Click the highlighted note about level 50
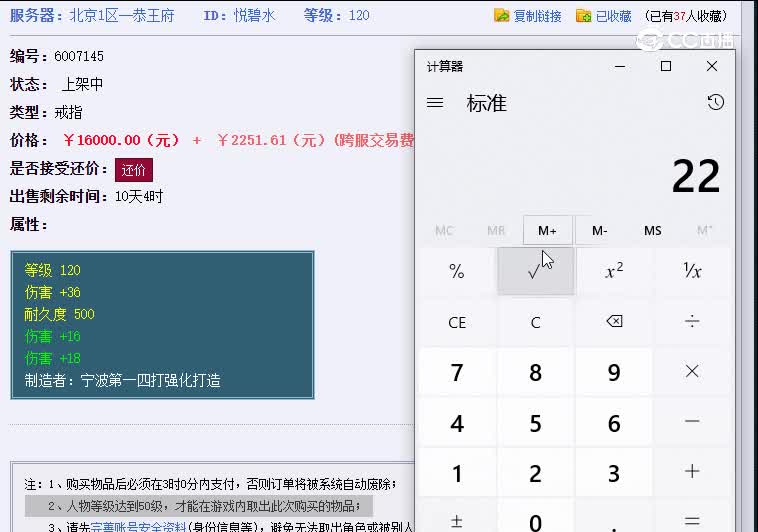 pyautogui.click(x=199, y=506)
